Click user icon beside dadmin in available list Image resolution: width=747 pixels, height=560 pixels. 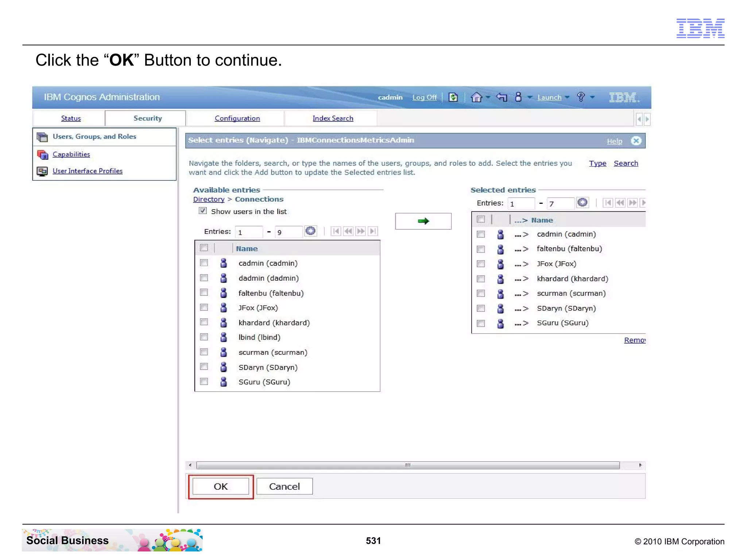(224, 278)
